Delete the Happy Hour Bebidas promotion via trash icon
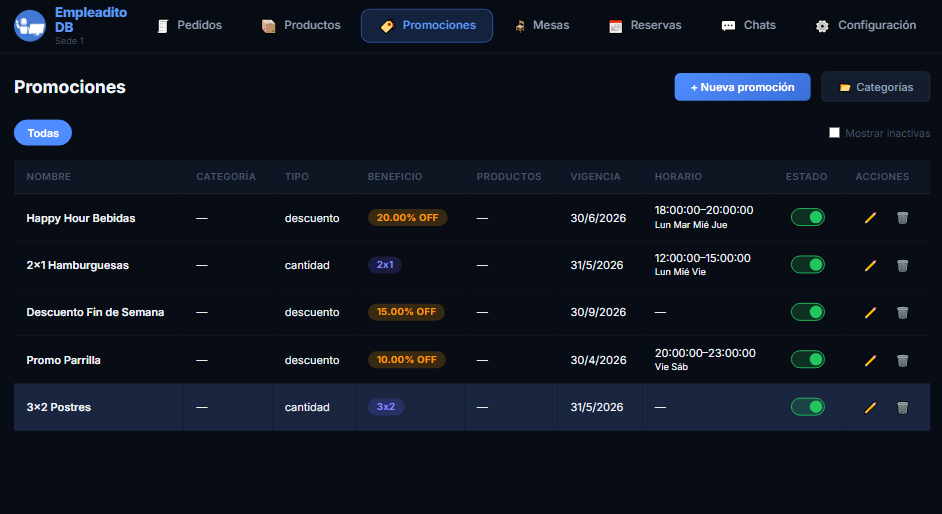 click(902, 218)
